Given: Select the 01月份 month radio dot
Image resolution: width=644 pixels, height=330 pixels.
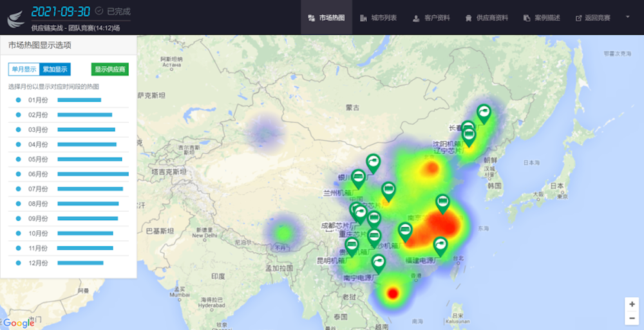Looking at the screenshot, I should pyautogui.click(x=18, y=100).
